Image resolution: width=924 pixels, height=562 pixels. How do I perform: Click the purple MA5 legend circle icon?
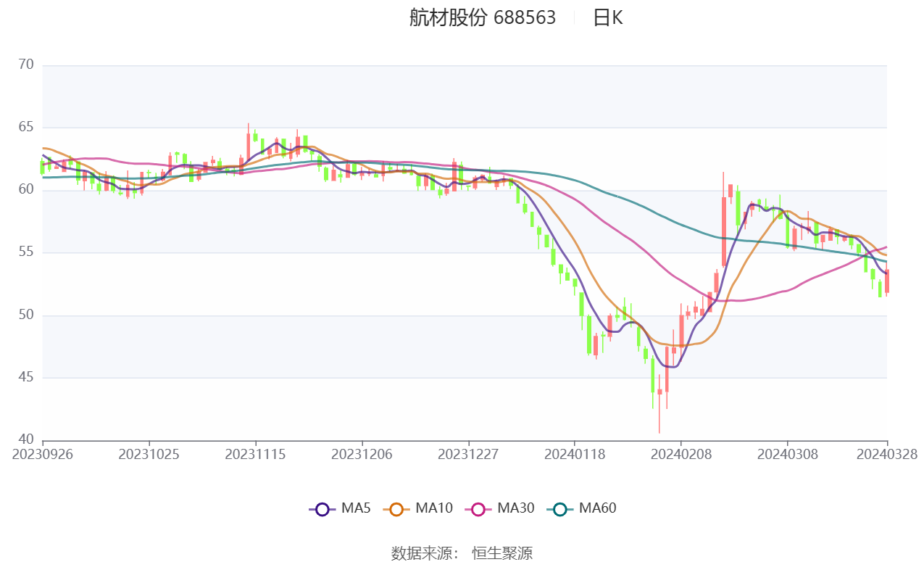point(322,509)
